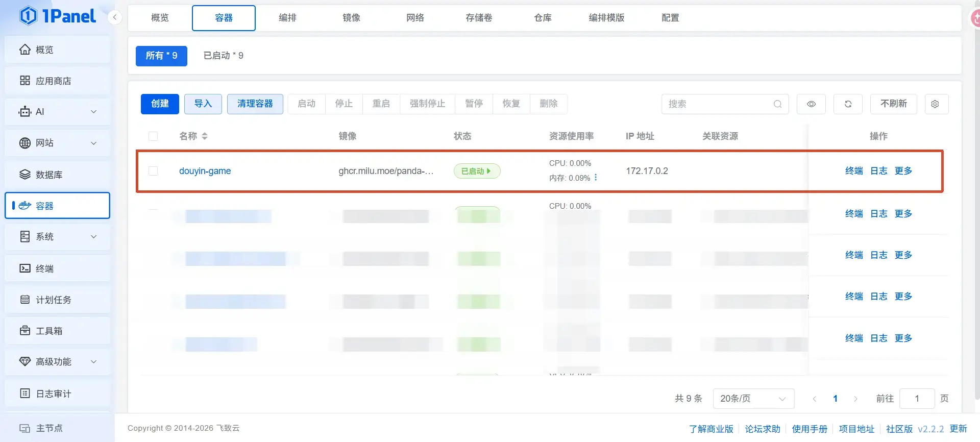Click the refresh icon button
The height and width of the screenshot is (442, 980).
pos(848,104)
